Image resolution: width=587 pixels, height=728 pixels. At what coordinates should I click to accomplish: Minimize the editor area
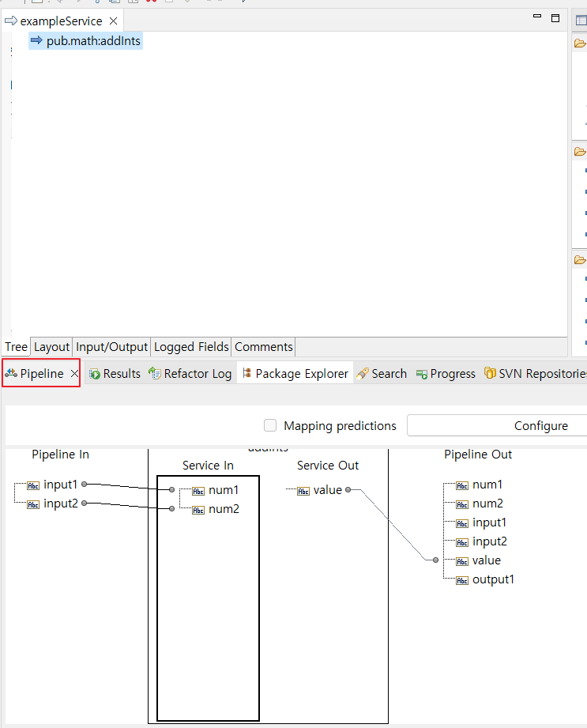coord(537,17)
